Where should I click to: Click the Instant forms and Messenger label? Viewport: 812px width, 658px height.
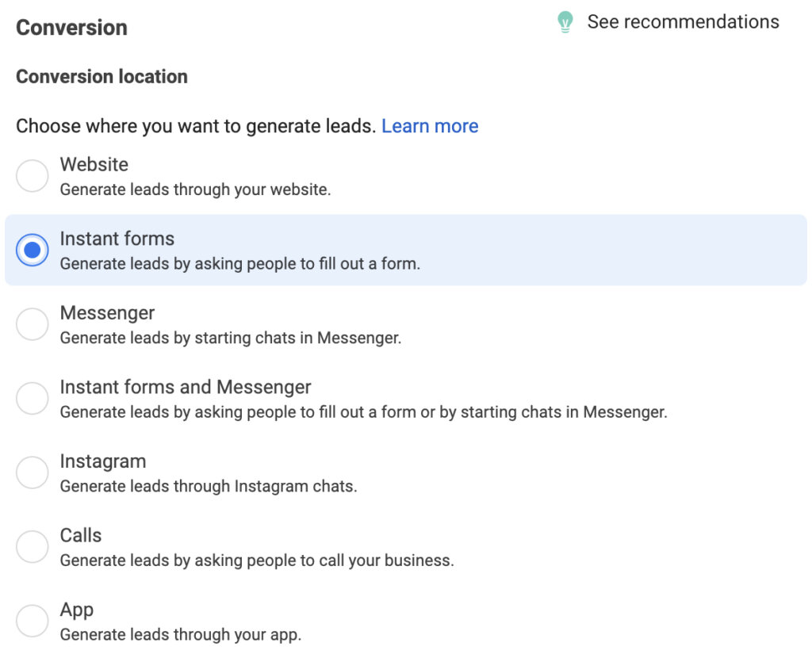click(x=185, y=387)
